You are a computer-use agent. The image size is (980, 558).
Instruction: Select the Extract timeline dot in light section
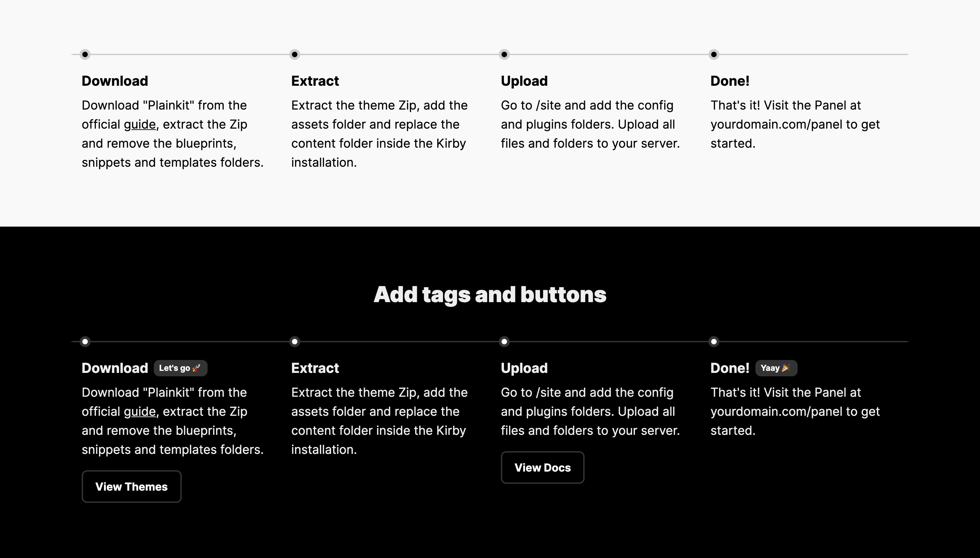pos(294,54)
